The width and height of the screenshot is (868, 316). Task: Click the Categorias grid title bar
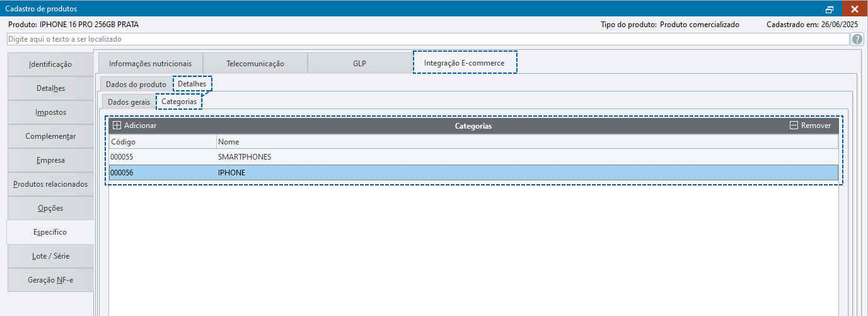473,126
